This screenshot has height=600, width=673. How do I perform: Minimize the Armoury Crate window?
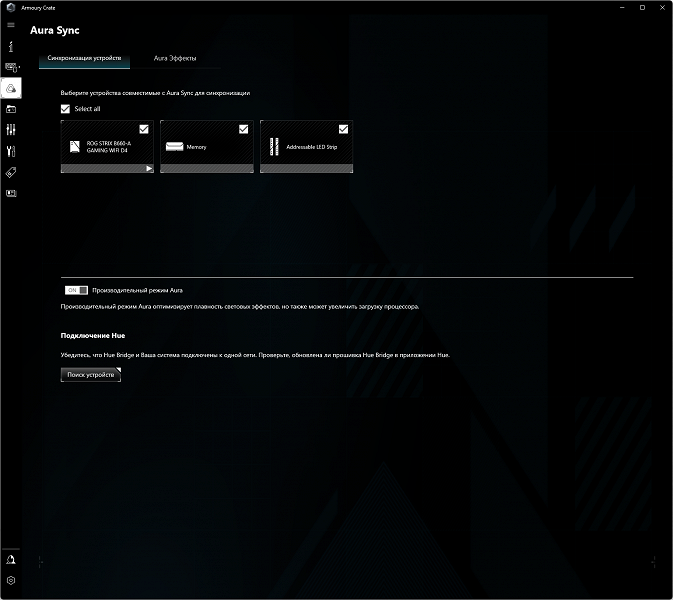(x=622, y=7)
